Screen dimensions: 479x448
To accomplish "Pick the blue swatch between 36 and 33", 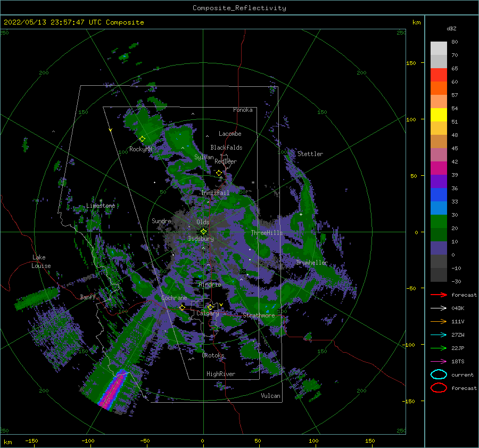I will coord(439,195).
